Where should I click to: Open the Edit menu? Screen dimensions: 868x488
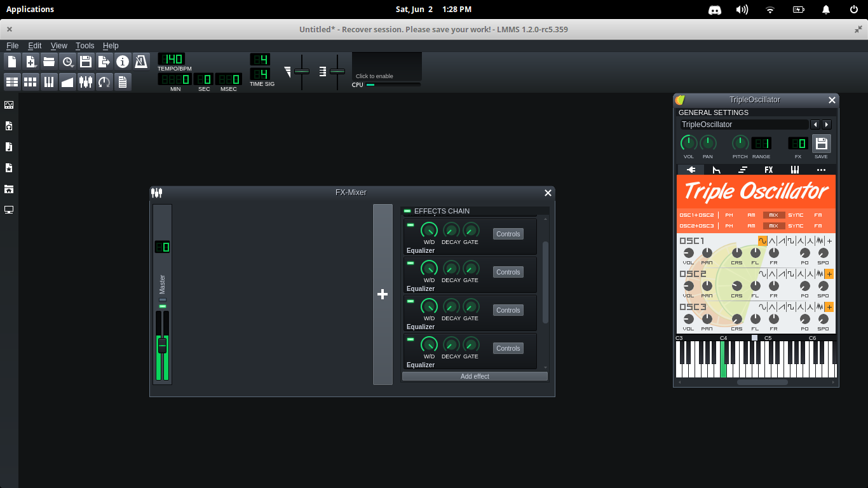(35, 46)
